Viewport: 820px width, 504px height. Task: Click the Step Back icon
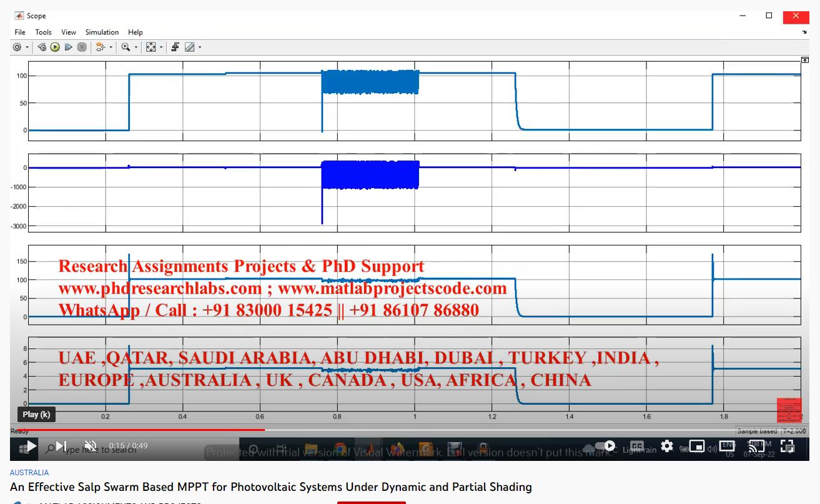(x=42, y=47)
